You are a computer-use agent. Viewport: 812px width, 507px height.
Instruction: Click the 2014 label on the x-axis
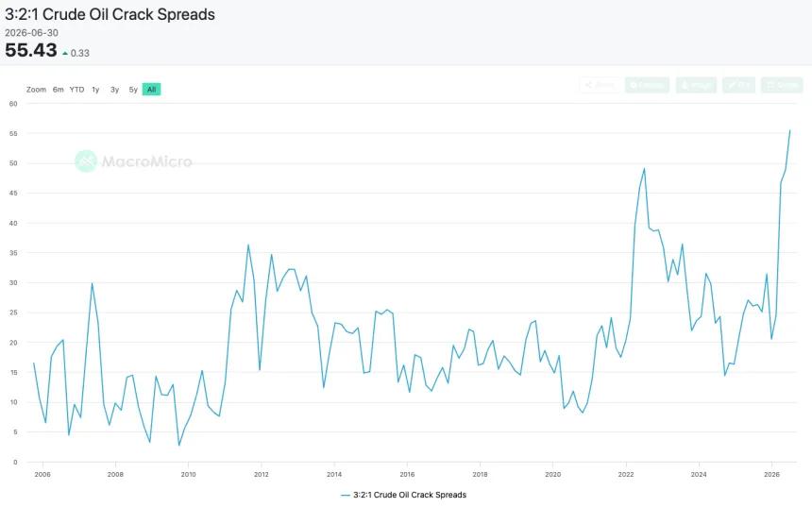[x=334, y=474]
